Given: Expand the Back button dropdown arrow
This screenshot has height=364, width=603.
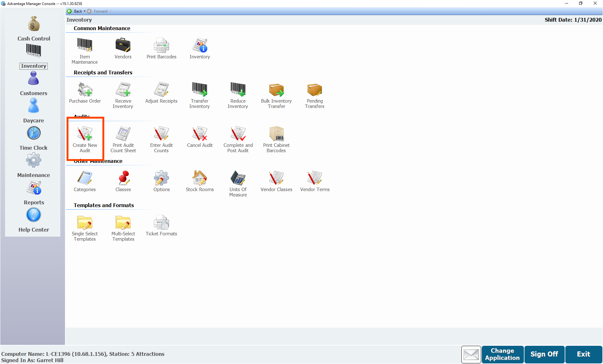Looking at the screenshot, I should pos(84,11).
